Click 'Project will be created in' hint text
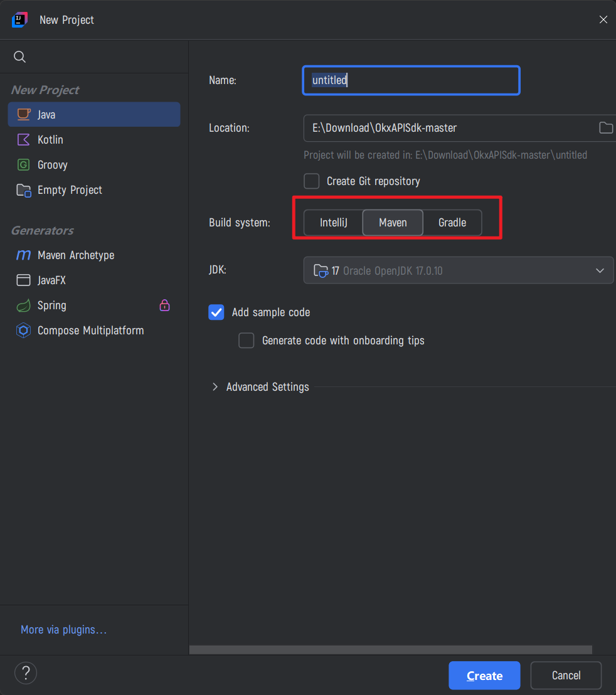 click(x=445, y=155)
